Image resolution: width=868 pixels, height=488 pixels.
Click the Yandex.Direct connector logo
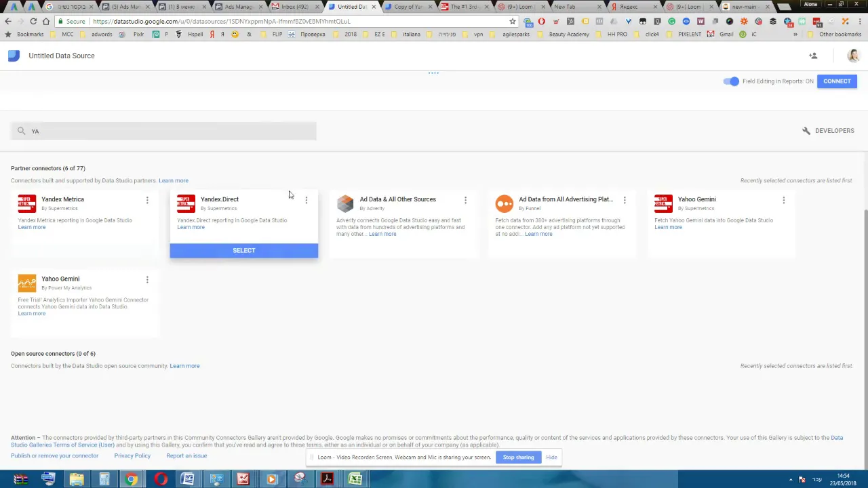click(x=186, y=203)
